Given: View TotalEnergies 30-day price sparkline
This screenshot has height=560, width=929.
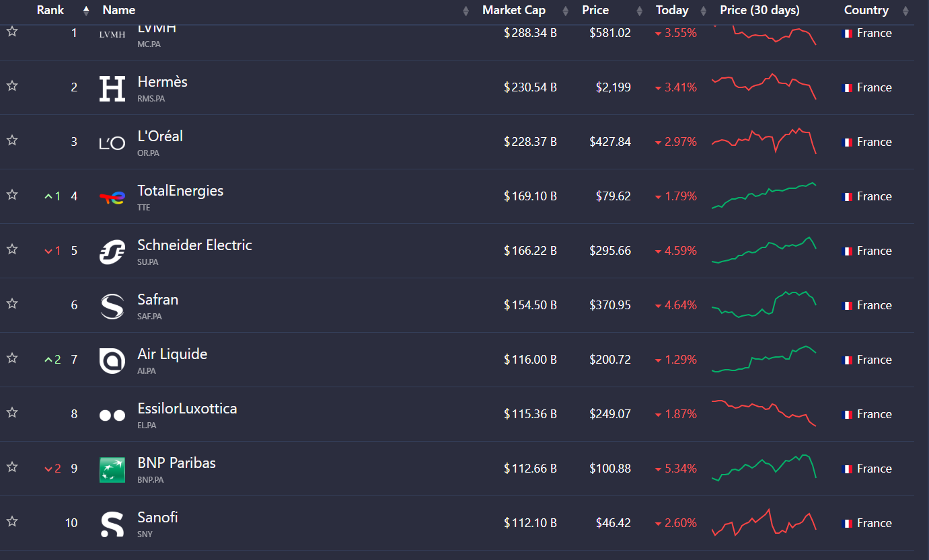Looking at the screenshot, I should pos(764,196).
